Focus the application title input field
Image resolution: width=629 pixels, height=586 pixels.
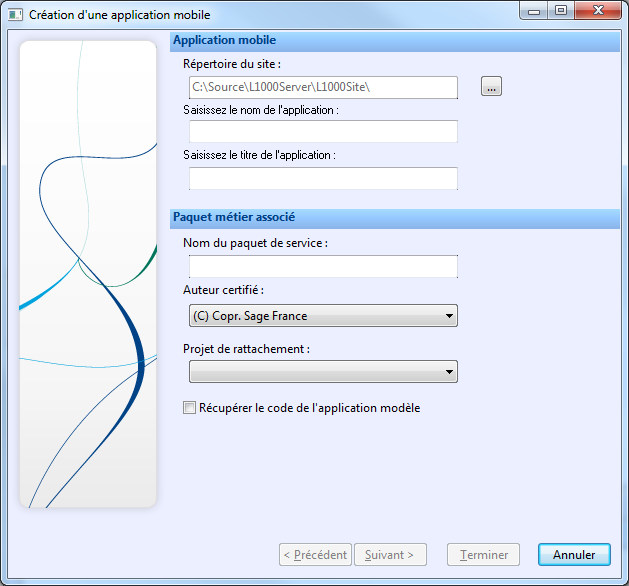323,178
